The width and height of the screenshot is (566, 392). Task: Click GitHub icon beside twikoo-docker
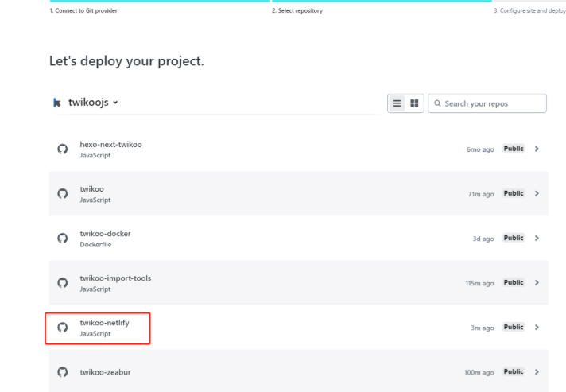(63, 239)
